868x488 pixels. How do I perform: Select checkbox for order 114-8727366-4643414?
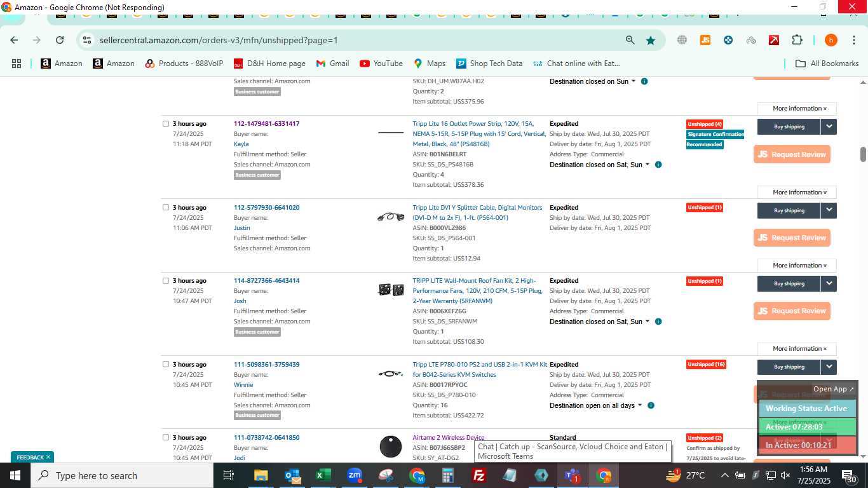[166, 281]
